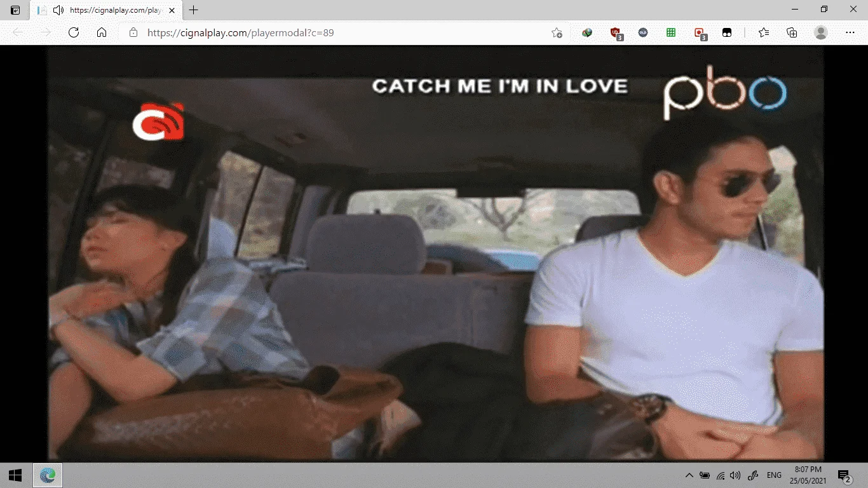Open the system volume control
Image resolution: width=868 pixels, height=488 pixels.
point(735,475)
